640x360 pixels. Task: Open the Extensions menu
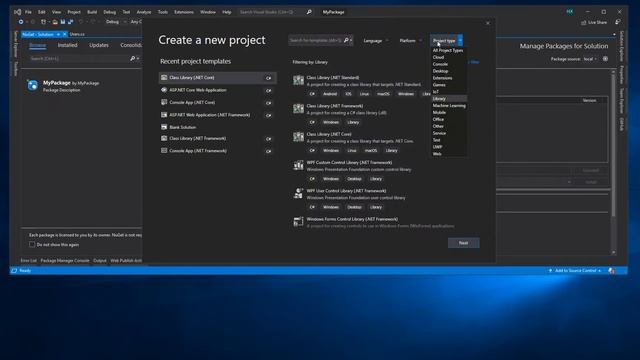pos(184,12)
